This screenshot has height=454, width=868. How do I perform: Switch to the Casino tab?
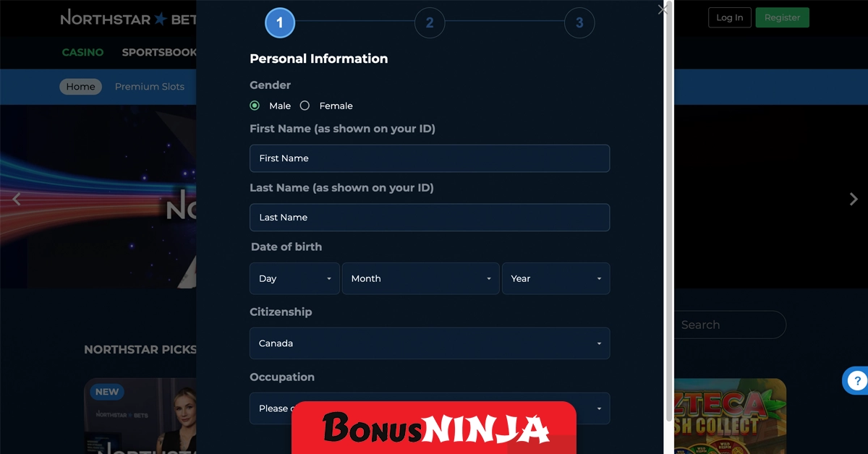point(82,53)
